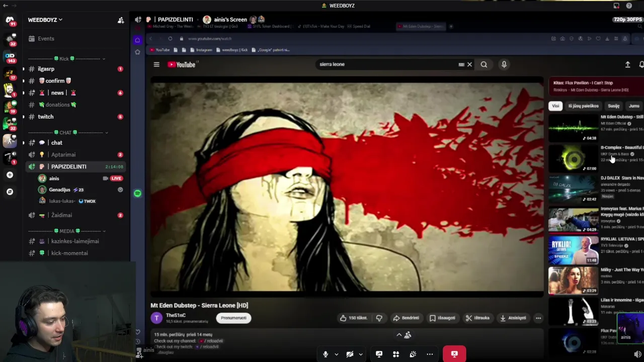The image size is (644, 362).
Task: Click Bendrinti share button
Action: click(x=406, y=318)
